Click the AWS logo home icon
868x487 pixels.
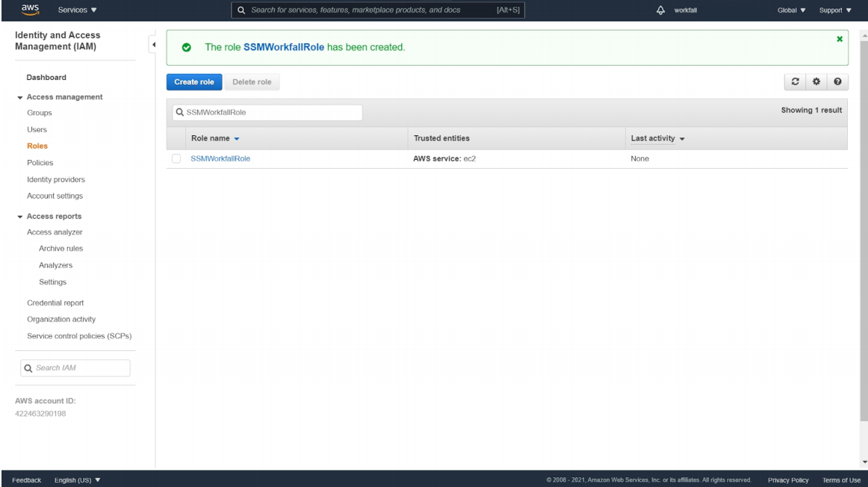tap(31, 10)
